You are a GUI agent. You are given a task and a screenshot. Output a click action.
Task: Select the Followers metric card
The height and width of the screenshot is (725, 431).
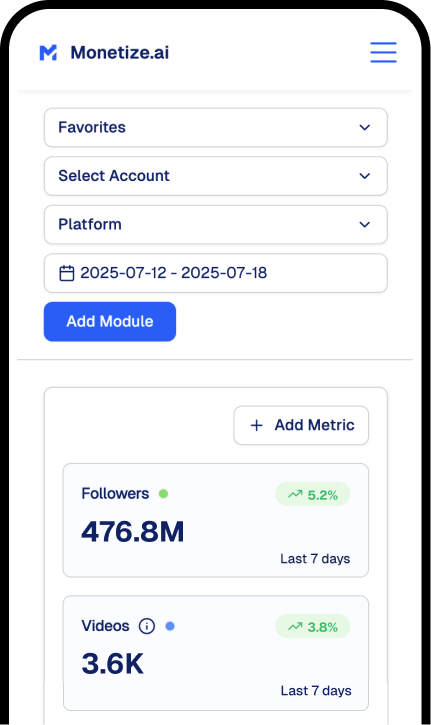pos(216,520)
